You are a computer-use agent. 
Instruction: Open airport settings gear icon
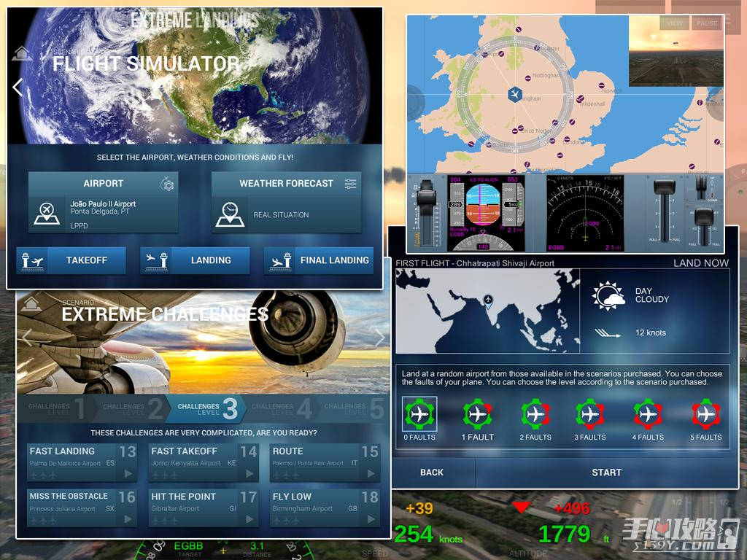[167, 184]
